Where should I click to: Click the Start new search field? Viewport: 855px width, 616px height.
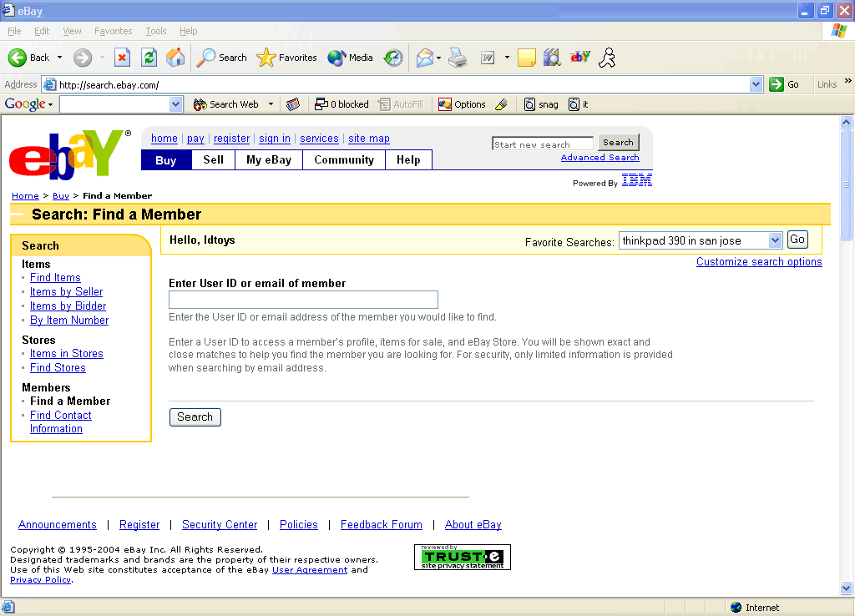click(543, 144)
